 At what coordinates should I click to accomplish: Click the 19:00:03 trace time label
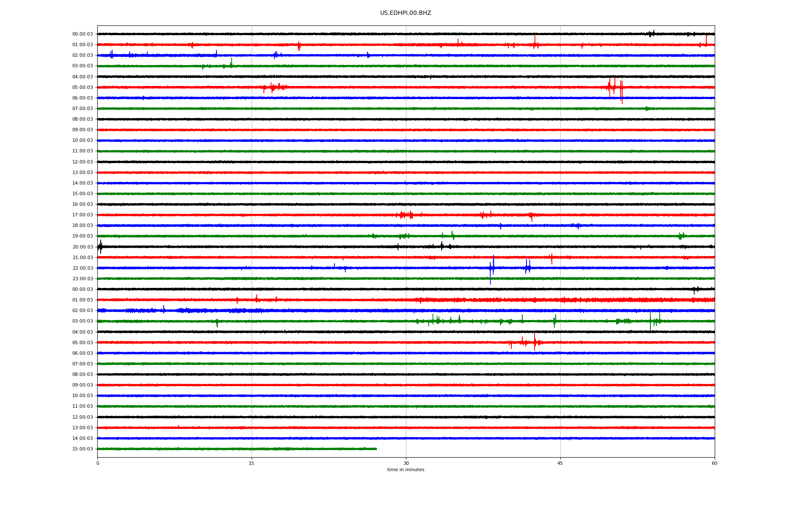(x=82, y=236)
